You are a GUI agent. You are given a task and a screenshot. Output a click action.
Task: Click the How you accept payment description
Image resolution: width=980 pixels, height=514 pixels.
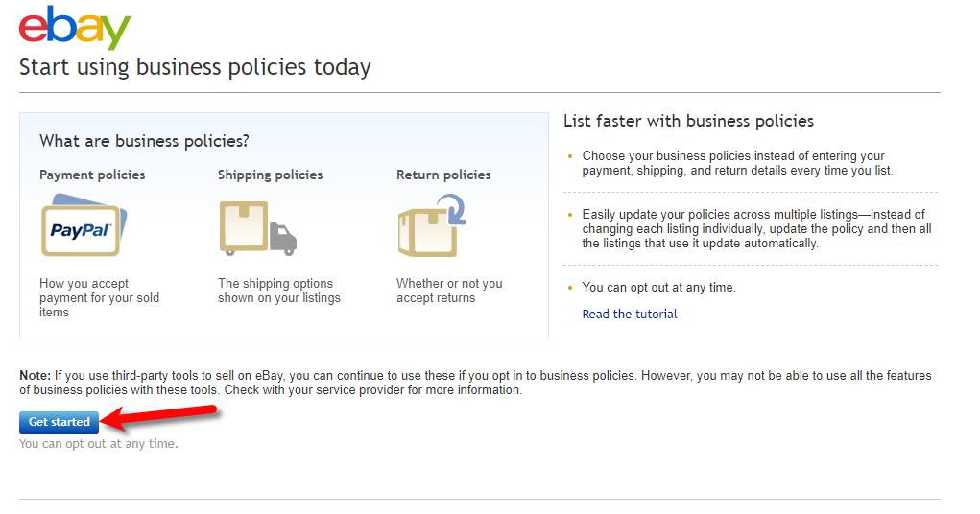tap(100, 298)
